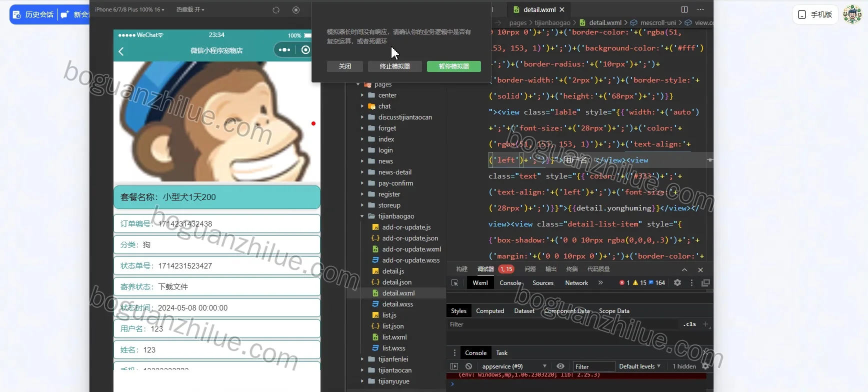Viewport: 868px width, 392px height.
Task: Click the green 暂停模拟器 button
Action: click(x=454, y=66)
